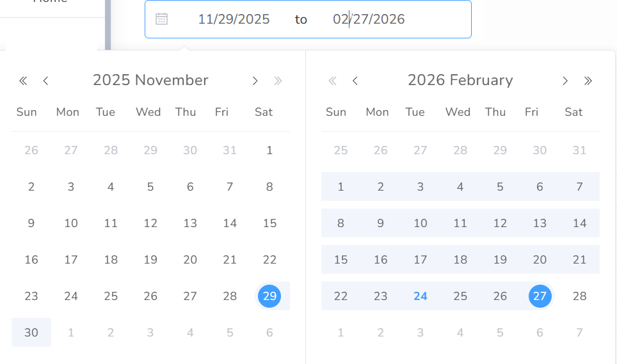Open the 2025 November header label
The image size is (617, 364).
tap(150, 80)
